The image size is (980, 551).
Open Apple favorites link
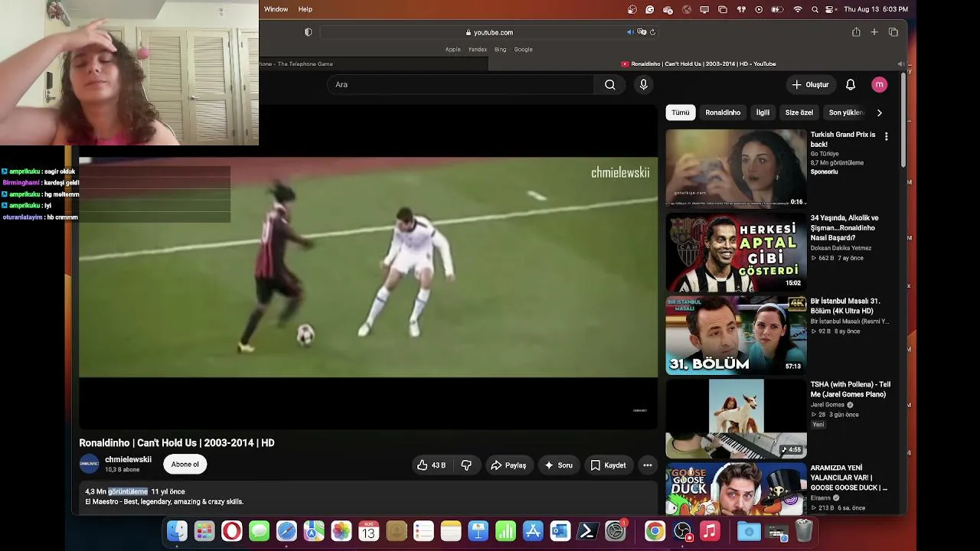point(453,49)
